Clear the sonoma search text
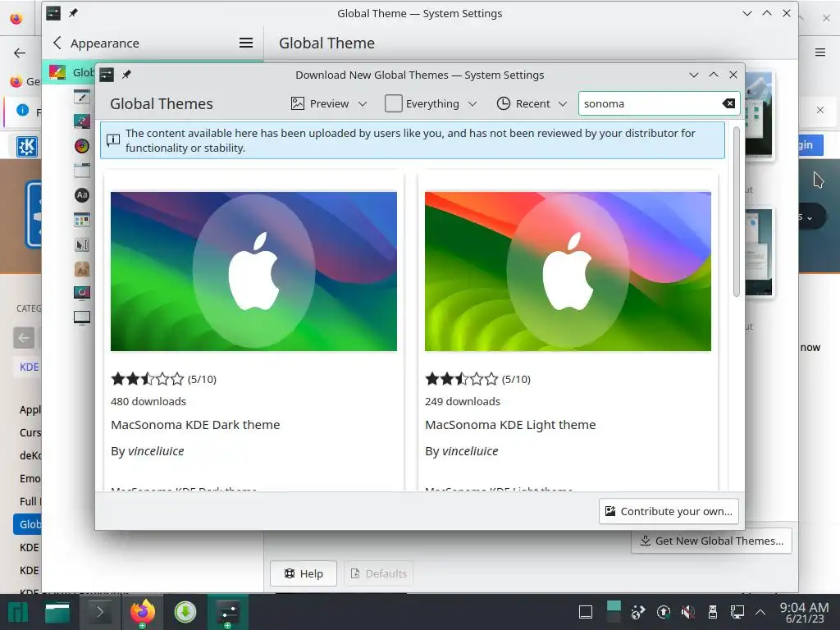Image resolution: width=840 pixels, height=630 pixels. pos(728,103)
